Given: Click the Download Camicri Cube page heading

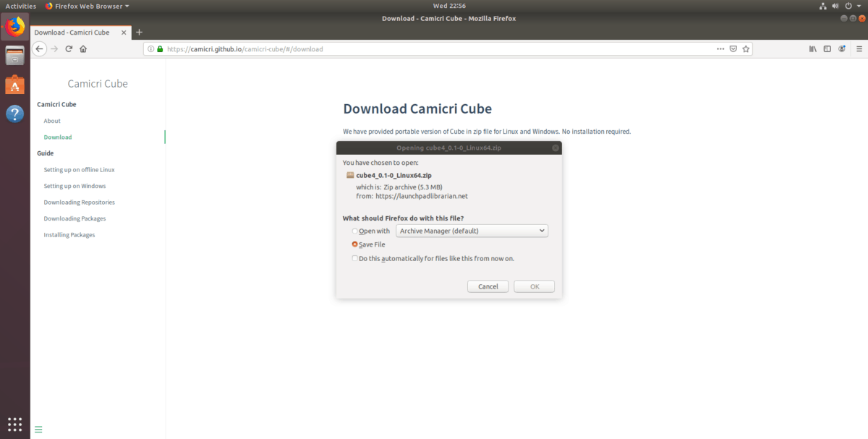Looking at the screenshot, I should [417, 109].
